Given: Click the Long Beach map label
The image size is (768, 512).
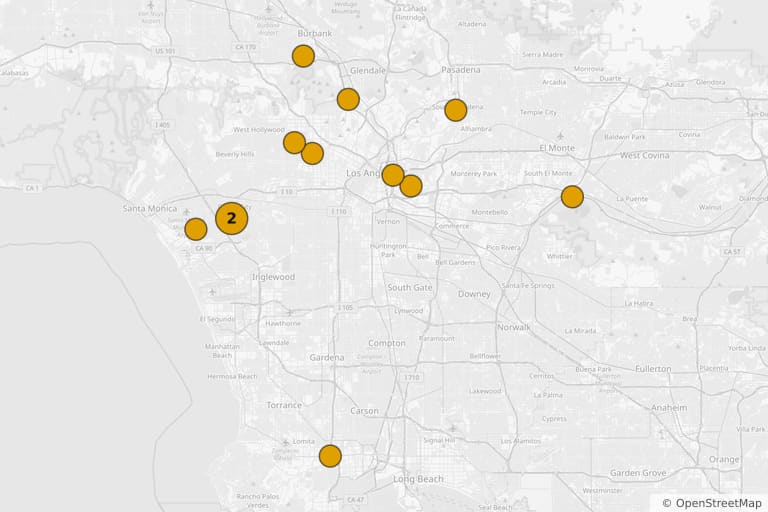Looking at the screenshot, I should 418,479.
